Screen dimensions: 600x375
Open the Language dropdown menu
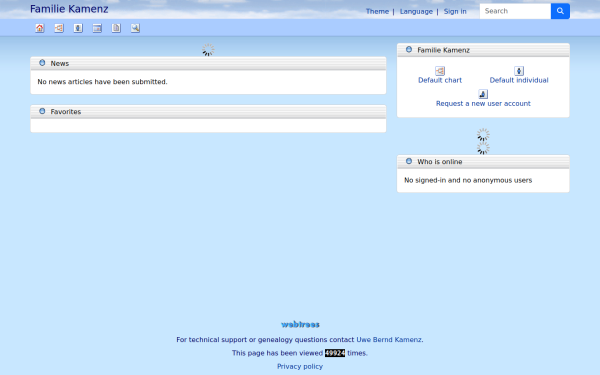416,11
